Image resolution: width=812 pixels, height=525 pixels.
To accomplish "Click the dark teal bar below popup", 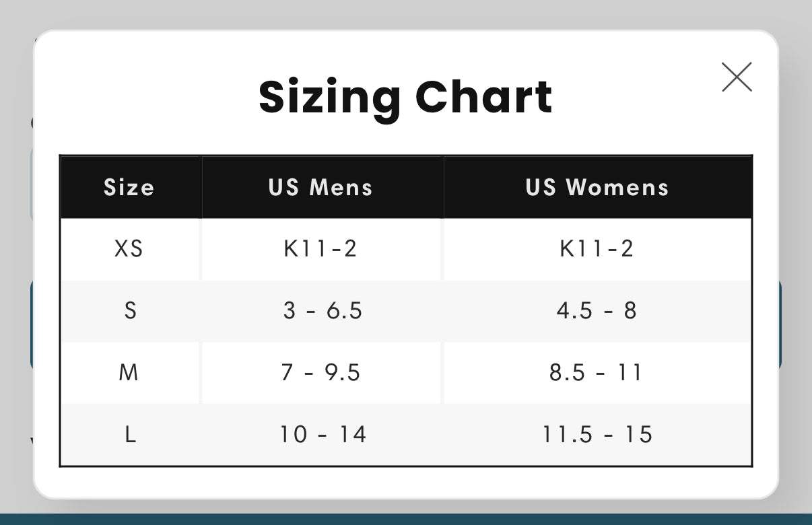I will point(406,520).
